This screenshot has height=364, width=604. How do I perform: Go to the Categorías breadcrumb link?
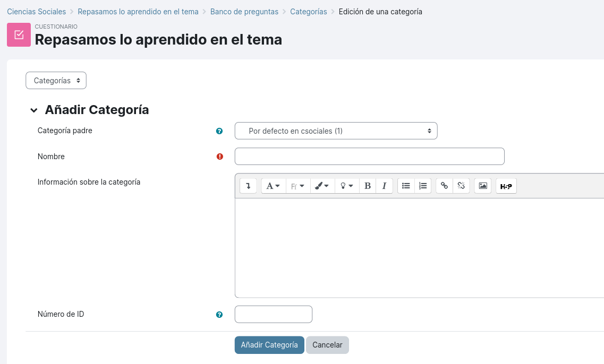pyautogui.click(x=309, y=12)
